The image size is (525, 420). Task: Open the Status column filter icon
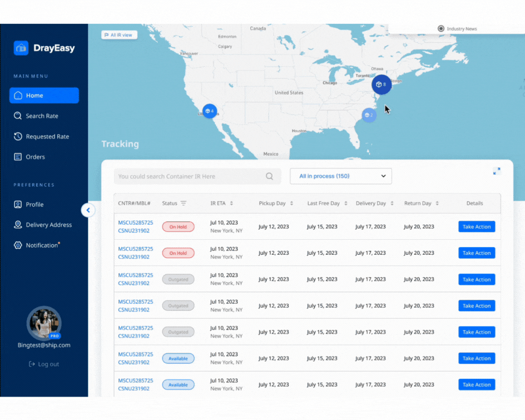(184, 203)
